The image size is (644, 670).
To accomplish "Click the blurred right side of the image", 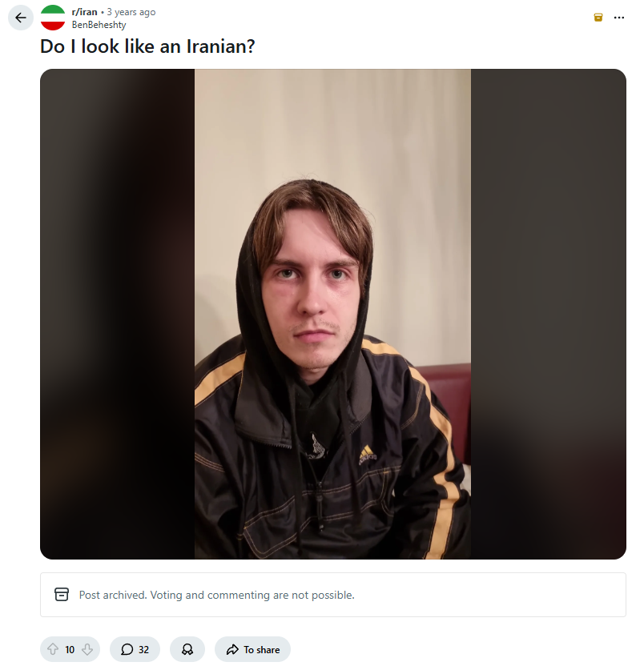I will tap(548, 314).
